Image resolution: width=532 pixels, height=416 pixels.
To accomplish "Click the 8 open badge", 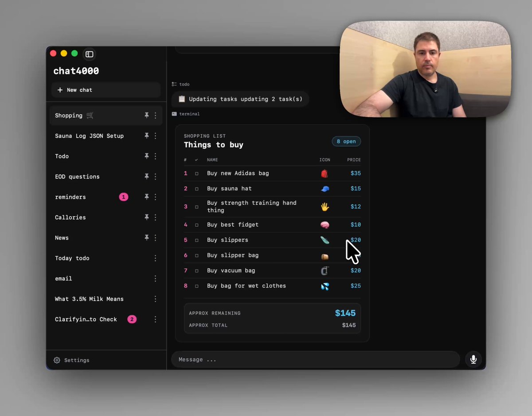I will (346, 141).
